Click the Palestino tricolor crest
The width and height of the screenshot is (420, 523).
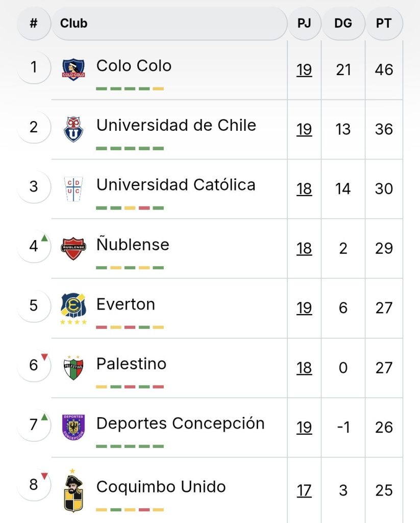click(73, 368)
